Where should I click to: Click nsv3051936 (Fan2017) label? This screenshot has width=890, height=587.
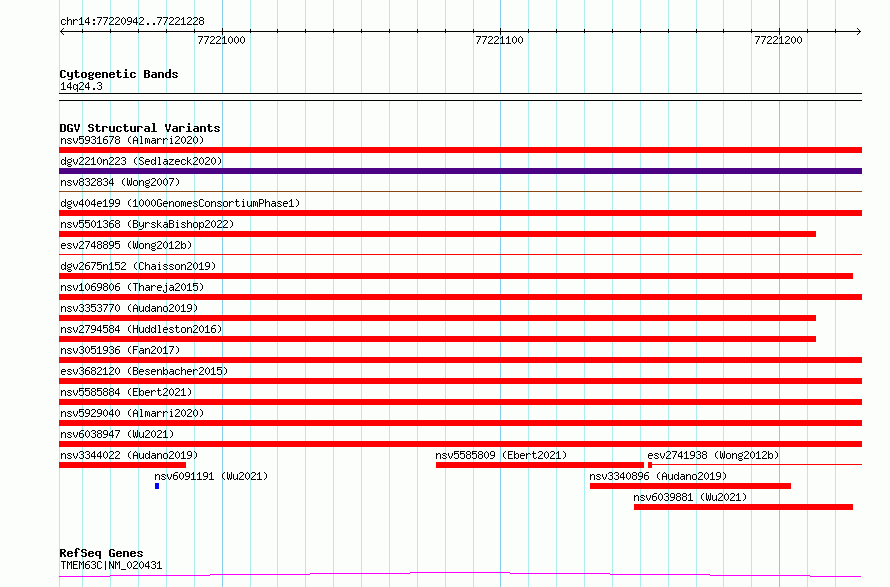coord(120,350)
